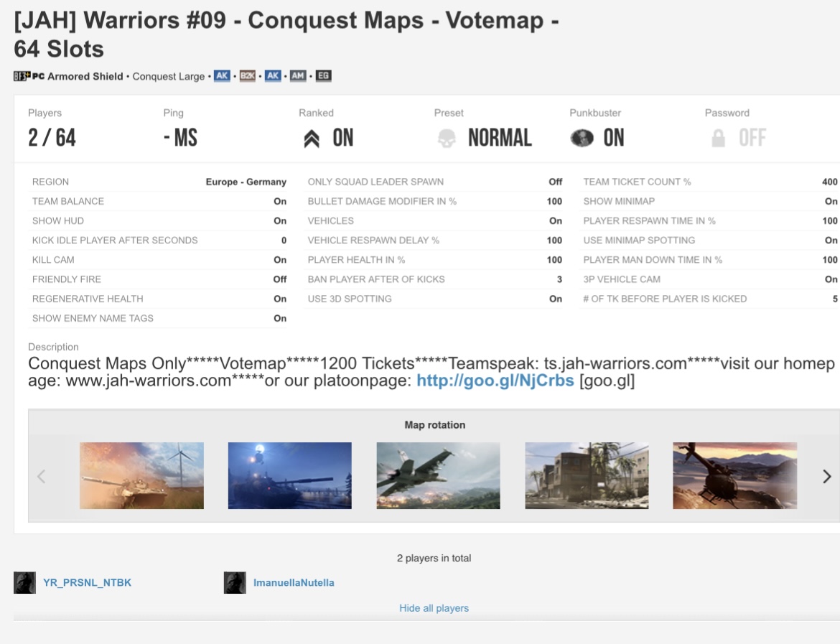Click the SHOW MINIMAP setting row

pos(710,202)
